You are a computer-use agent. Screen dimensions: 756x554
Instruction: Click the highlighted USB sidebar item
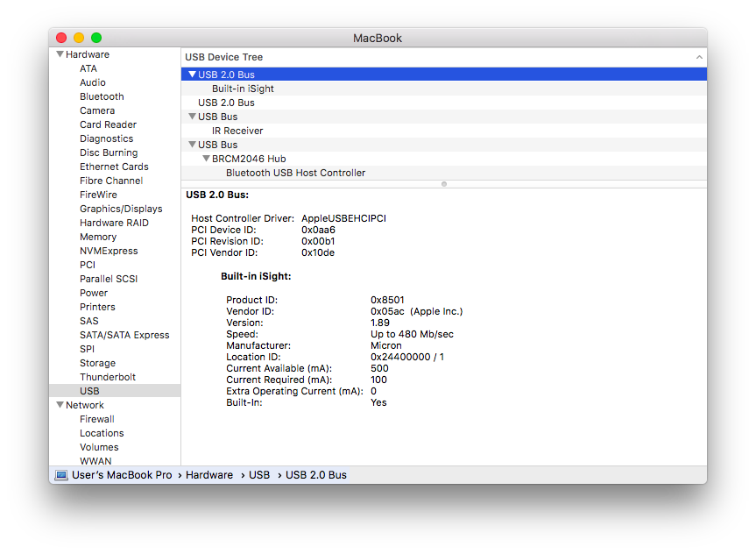pos(115,390)
